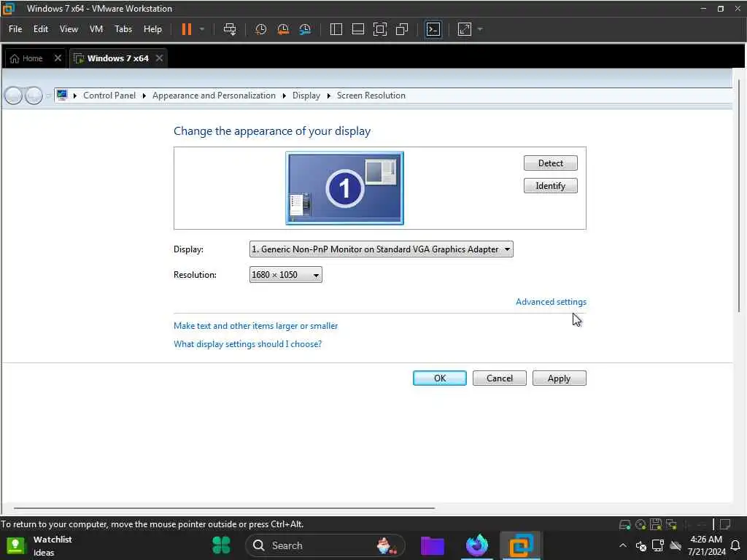Go to Control Panel breadcrumb
Viewport: 747px width, 560px height.
pos(109,96)
